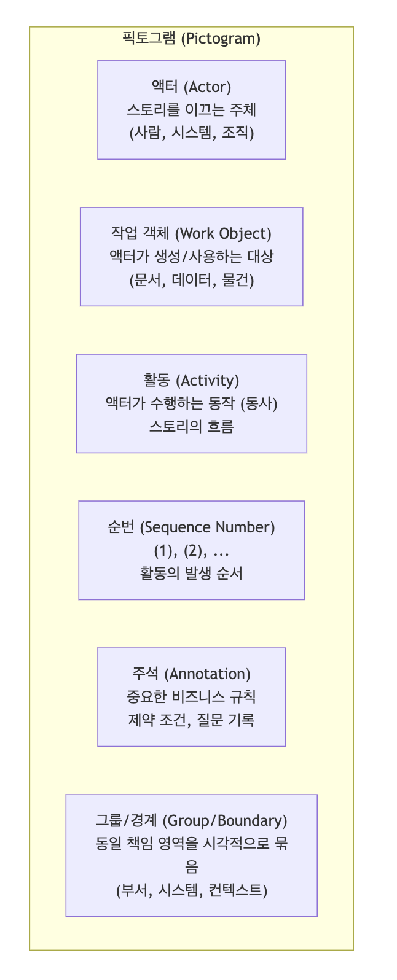Click the text '스토리를 이끄는 주체'
This screenshot has height=980, width=397.
(191, 110)
